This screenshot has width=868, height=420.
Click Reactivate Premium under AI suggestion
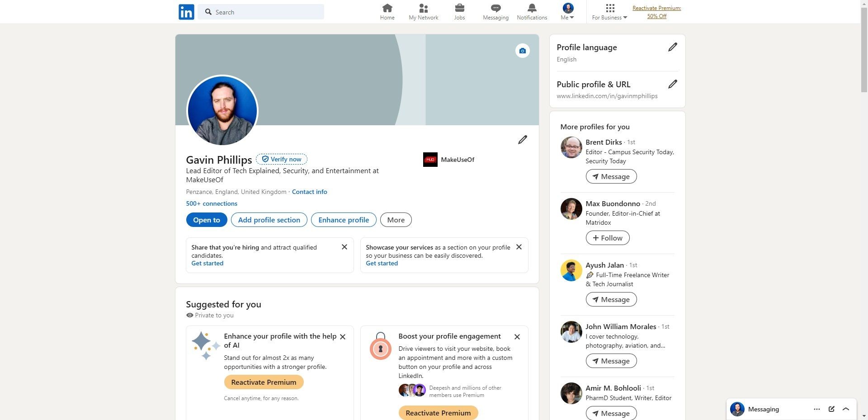pyautogui.click(x=264, y=382)
